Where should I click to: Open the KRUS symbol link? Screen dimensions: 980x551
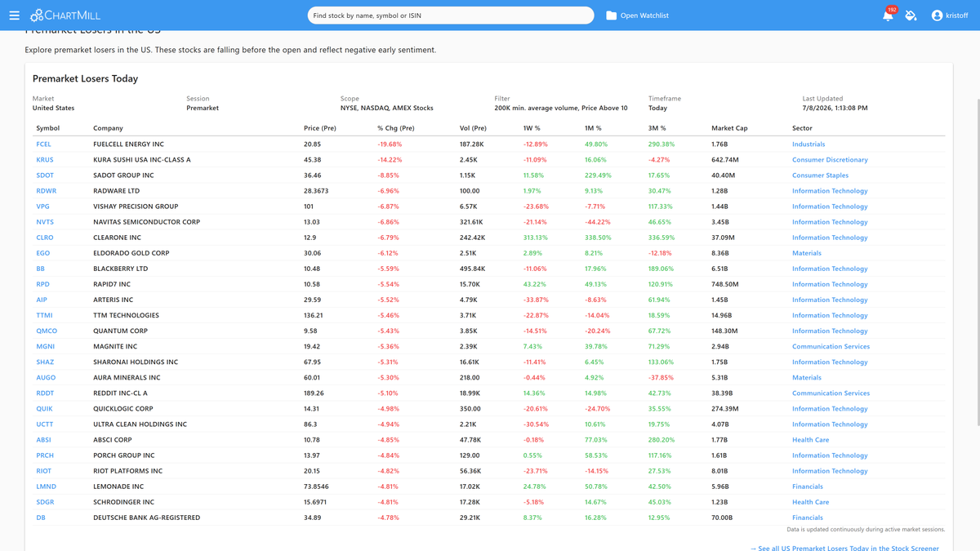coord(45,160)
